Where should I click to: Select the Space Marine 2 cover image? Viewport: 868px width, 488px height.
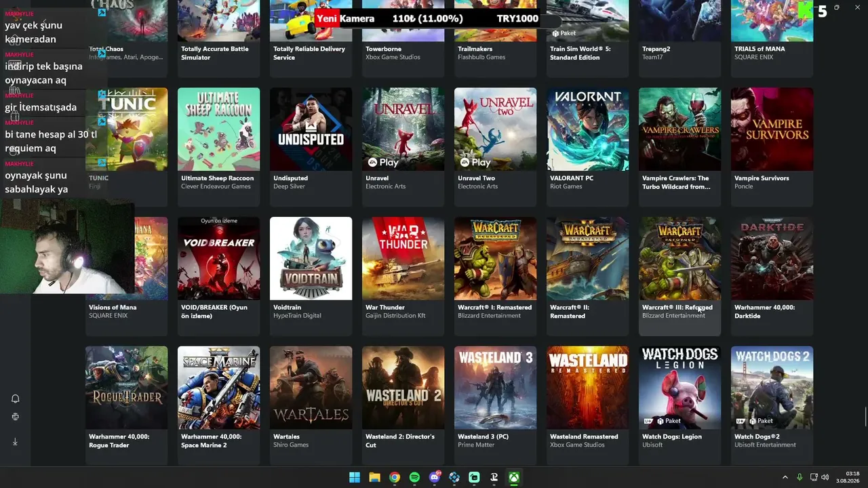pyautogui.click(x=218, y=388)
